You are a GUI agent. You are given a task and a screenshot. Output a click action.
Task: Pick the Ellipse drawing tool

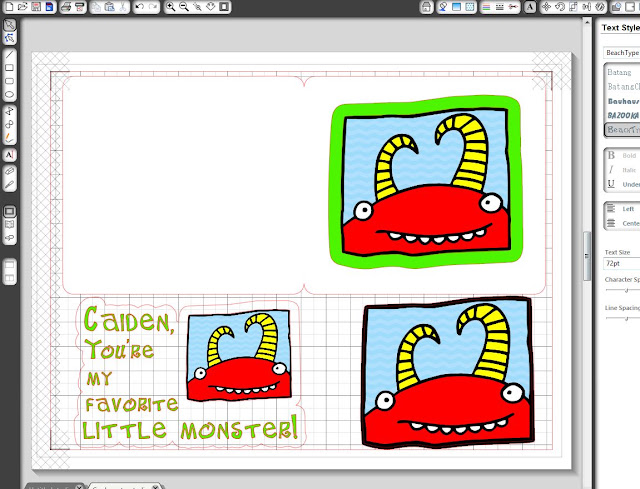click(9, 95)
